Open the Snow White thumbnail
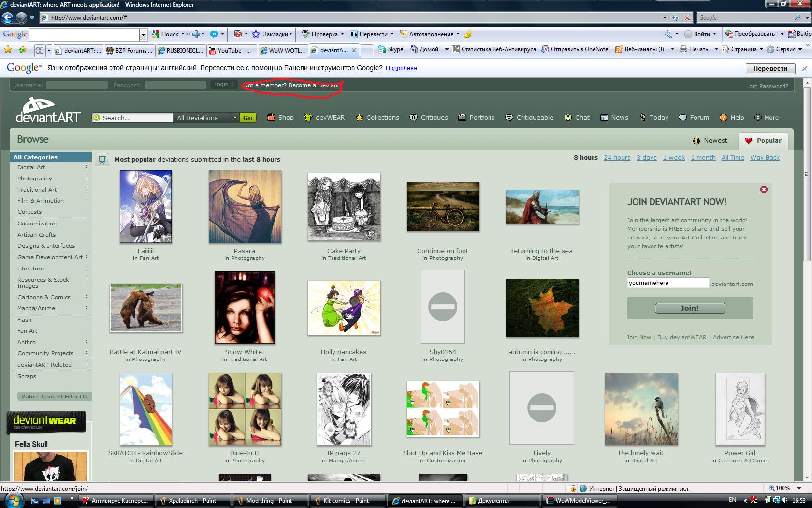 245,308
